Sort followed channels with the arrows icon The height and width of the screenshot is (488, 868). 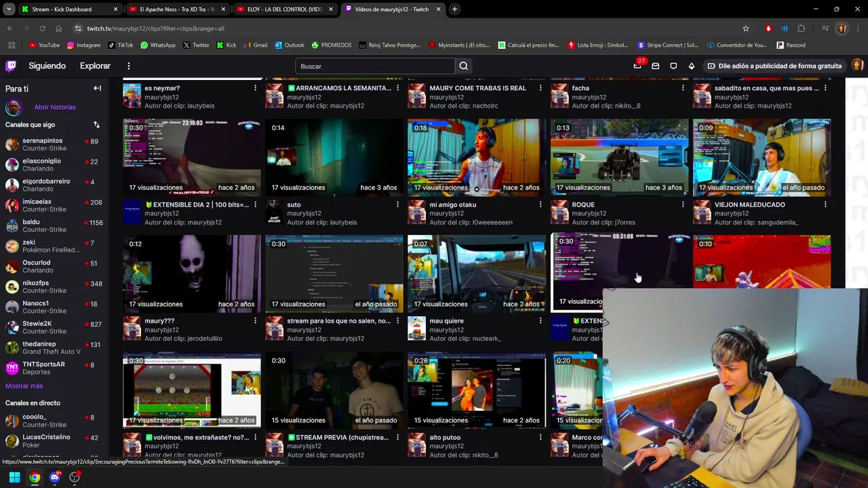(x=96, y=125)
